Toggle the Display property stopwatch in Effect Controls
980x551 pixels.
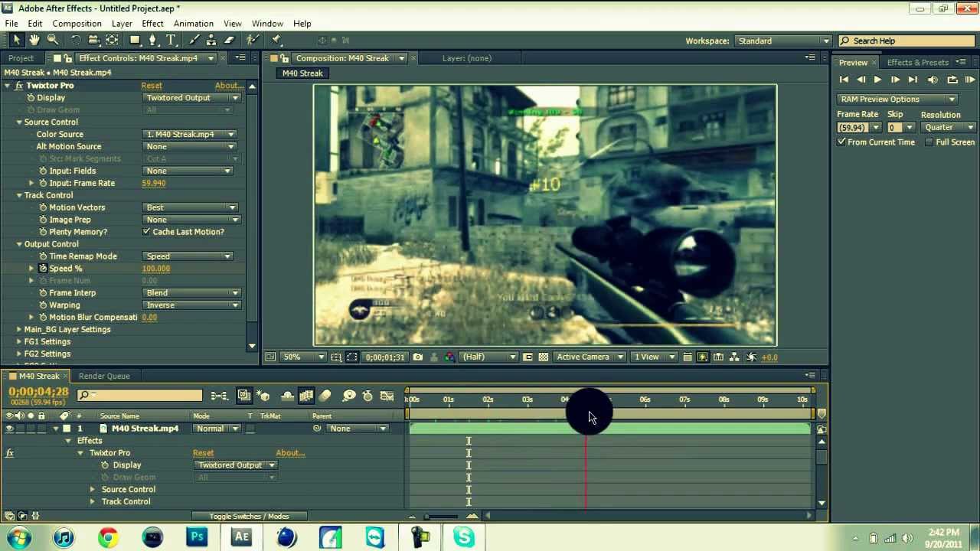pyautogui.click(x=31, y=98)
